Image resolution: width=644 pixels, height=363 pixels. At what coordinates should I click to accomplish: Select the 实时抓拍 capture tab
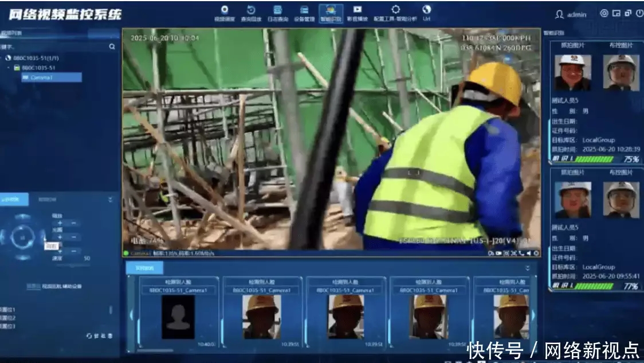144,268
